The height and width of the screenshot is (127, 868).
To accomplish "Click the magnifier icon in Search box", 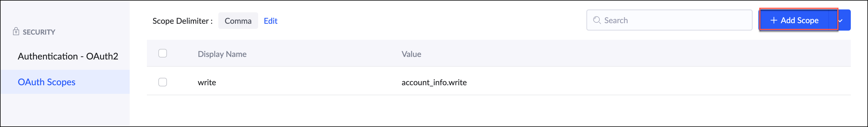I will click(597, 20).
